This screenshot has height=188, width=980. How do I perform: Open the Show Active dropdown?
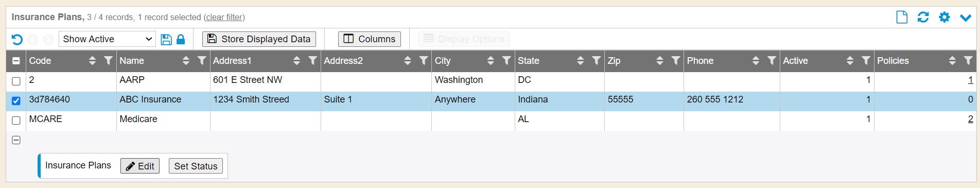click(107, 39)
